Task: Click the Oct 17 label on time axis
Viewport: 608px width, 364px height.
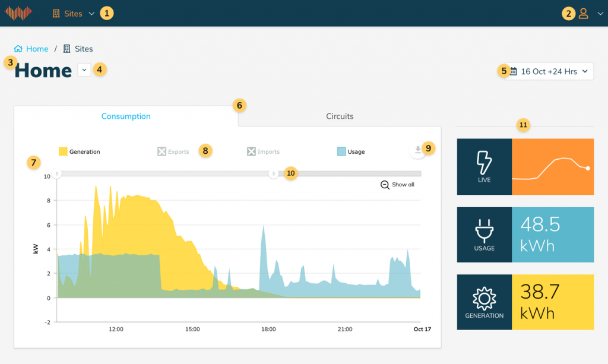Action: pyautogui.click(x=422, y=329)
